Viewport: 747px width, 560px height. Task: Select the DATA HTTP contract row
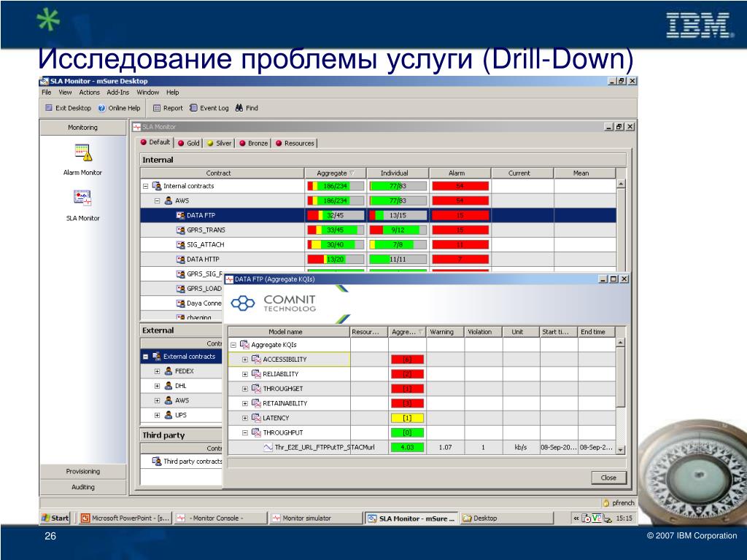click(x=378, y=260)
